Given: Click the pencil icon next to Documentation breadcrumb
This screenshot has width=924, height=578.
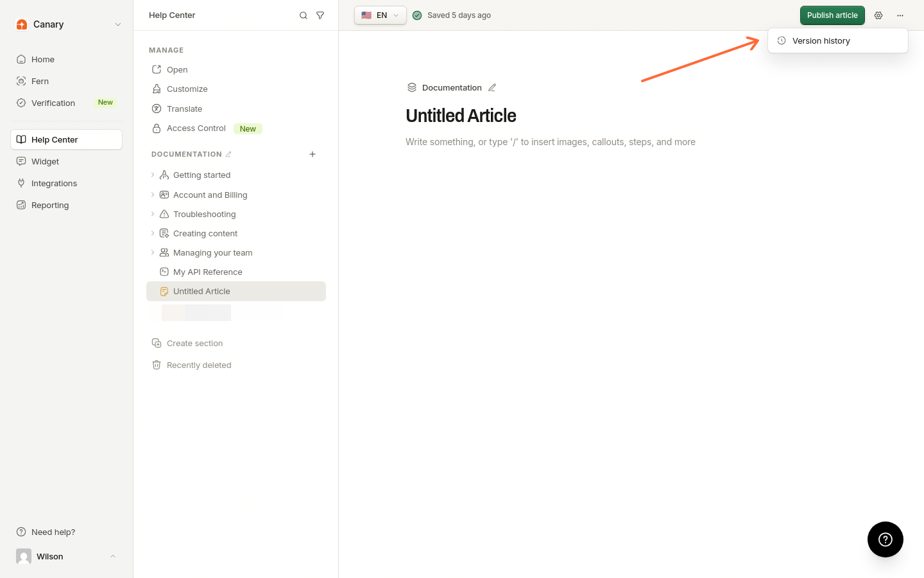Looking at the screenshot, I should (492, 87).
